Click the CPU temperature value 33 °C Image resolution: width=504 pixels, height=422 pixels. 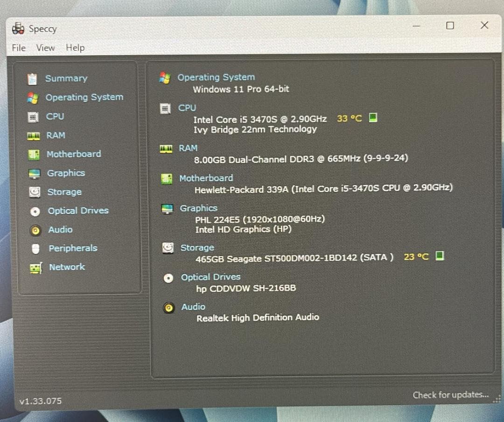tap(350, 119)
